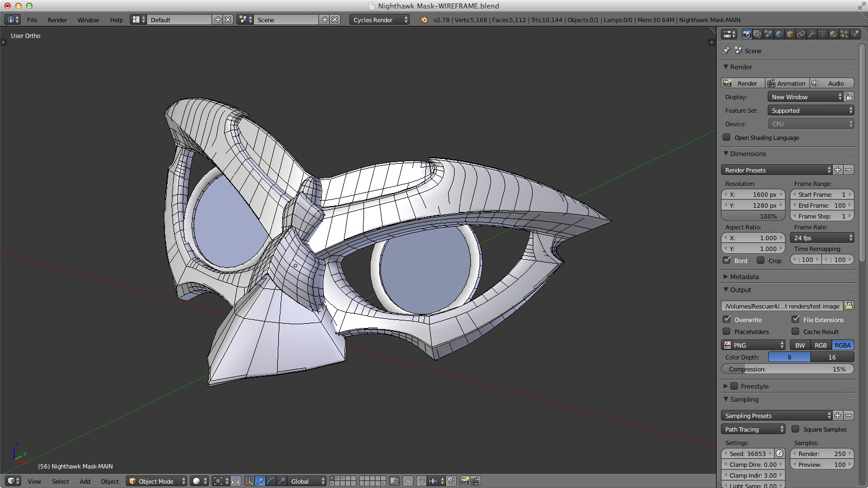Open the File menu
The width and height of the screenshot is (868, 488).
click(x=32, y=20)
